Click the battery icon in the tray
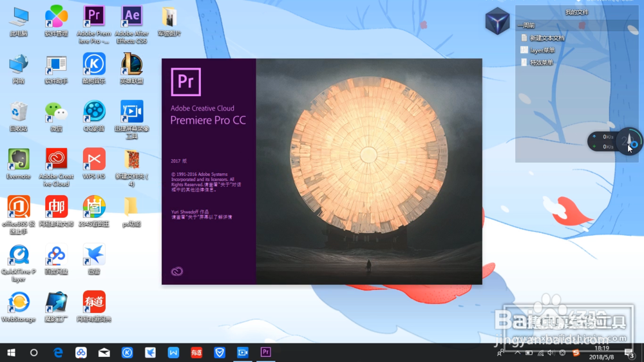 click(529, 352)
